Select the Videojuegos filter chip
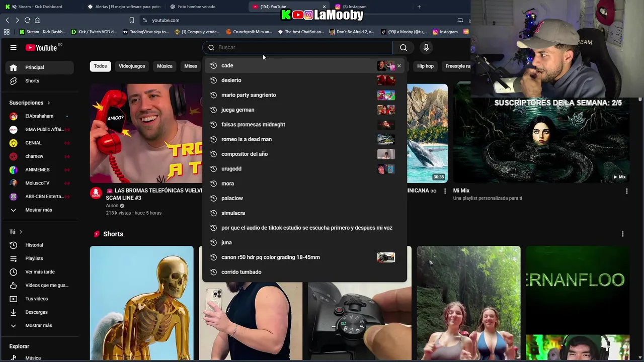644x362 pixels. tap(132, 66)
